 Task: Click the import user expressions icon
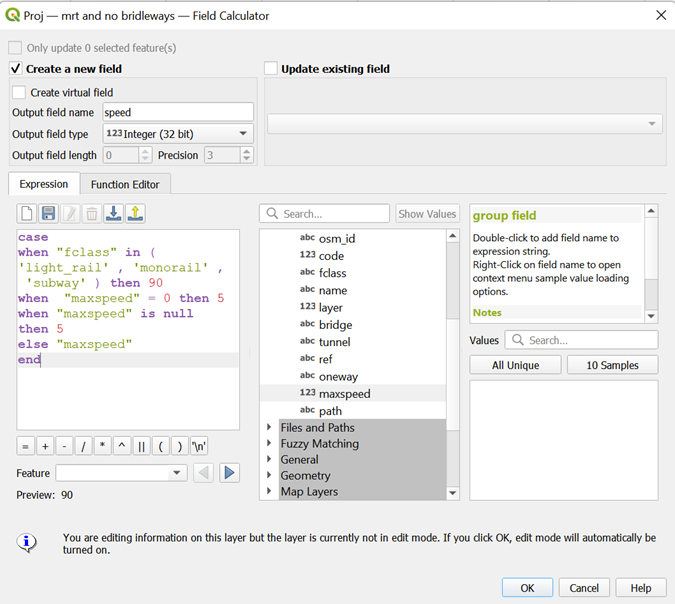[113, 213]
